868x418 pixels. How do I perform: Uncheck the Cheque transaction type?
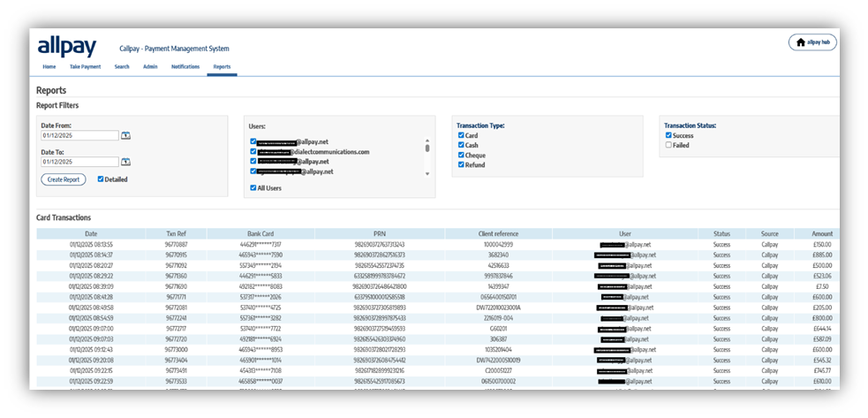(x=461, y=156)
